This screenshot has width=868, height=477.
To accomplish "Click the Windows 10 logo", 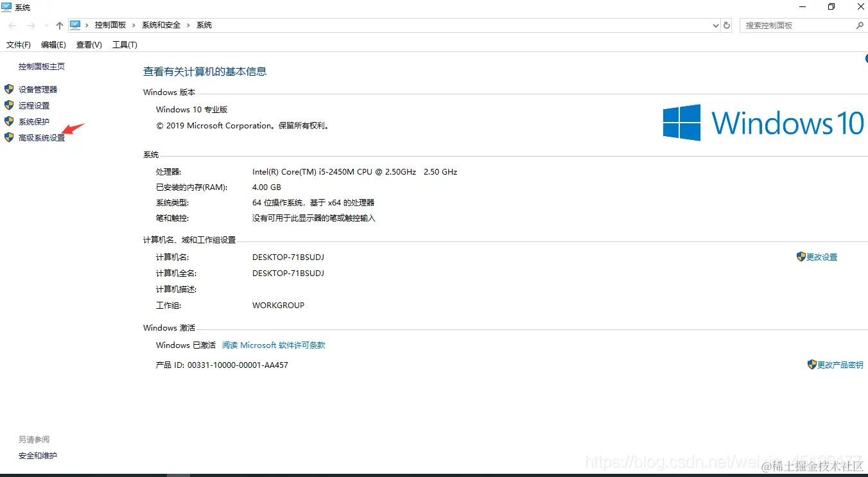I will pyautogui.click(x=763, y=123).
